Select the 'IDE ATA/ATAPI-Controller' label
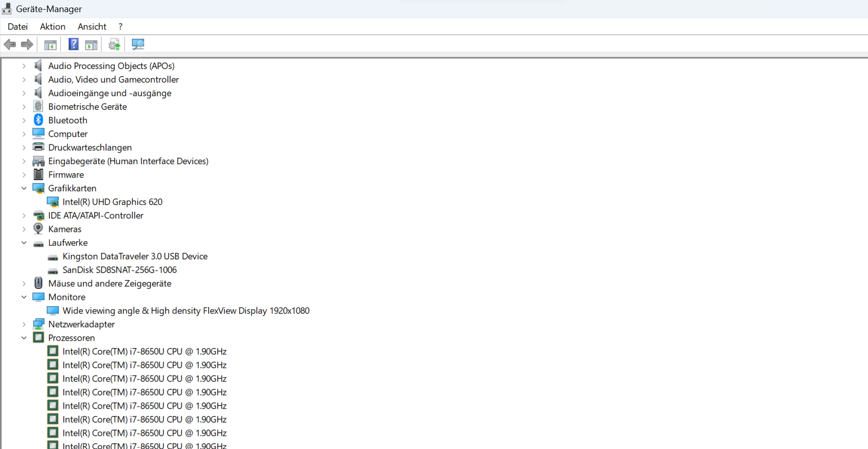 [x=96, y=215]
